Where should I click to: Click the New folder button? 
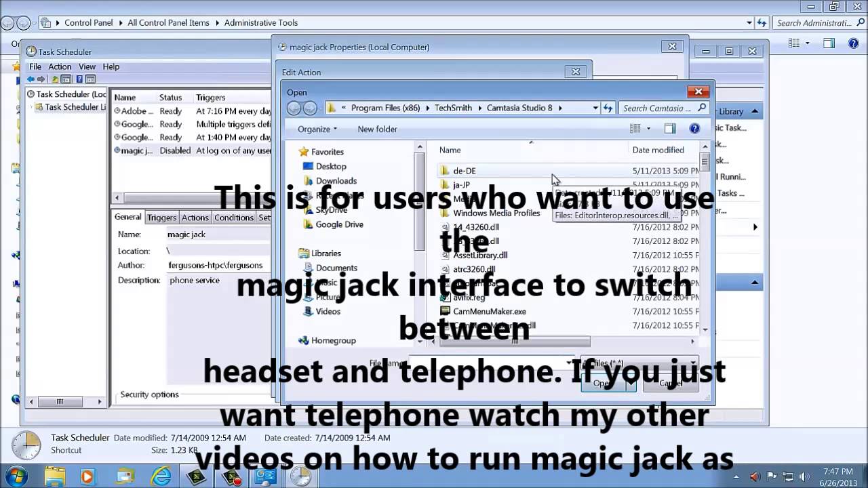tap(378, 129)
